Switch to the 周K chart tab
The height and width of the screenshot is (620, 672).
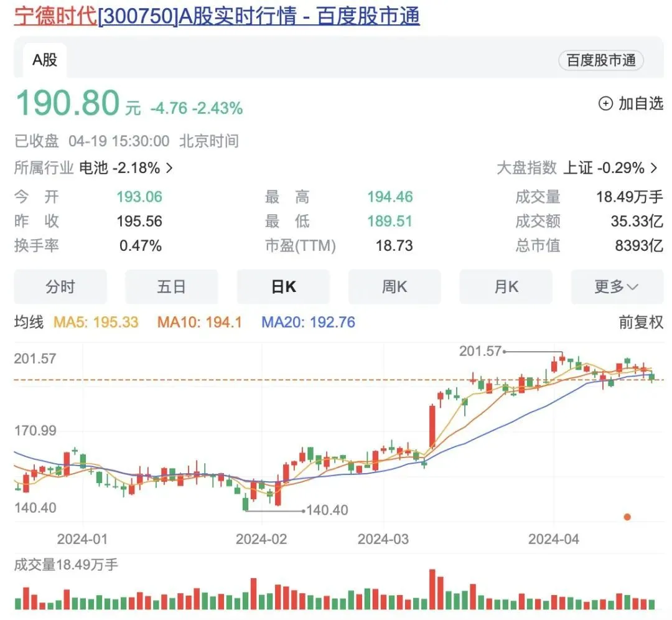[394, 286]
